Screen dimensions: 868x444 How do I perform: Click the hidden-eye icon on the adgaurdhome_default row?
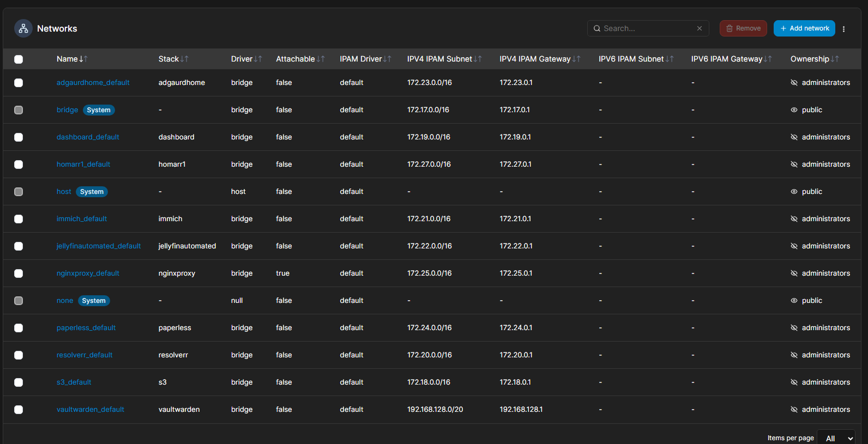tap(794, 83)
